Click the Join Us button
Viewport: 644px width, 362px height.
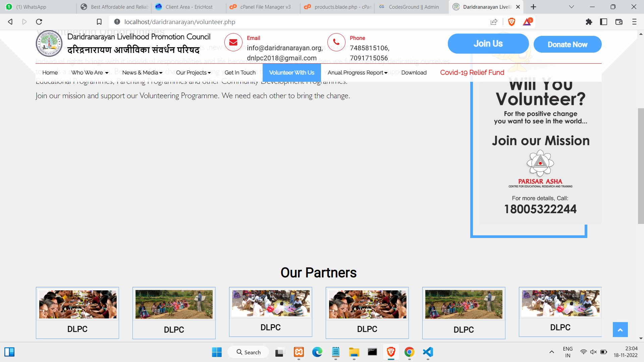(x=488, y=44)
